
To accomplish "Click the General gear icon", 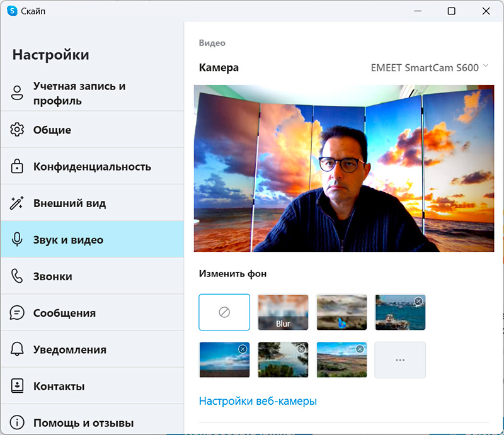I will tap(17, 130).
